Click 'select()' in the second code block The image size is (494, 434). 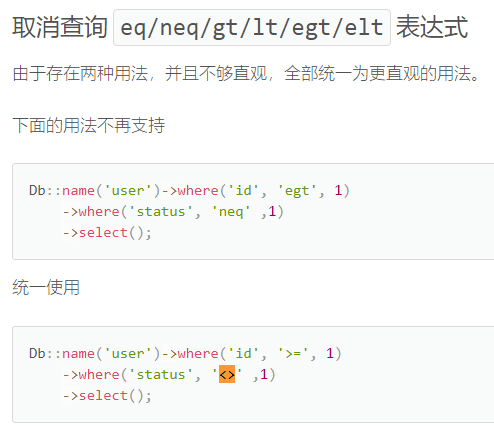111,396
